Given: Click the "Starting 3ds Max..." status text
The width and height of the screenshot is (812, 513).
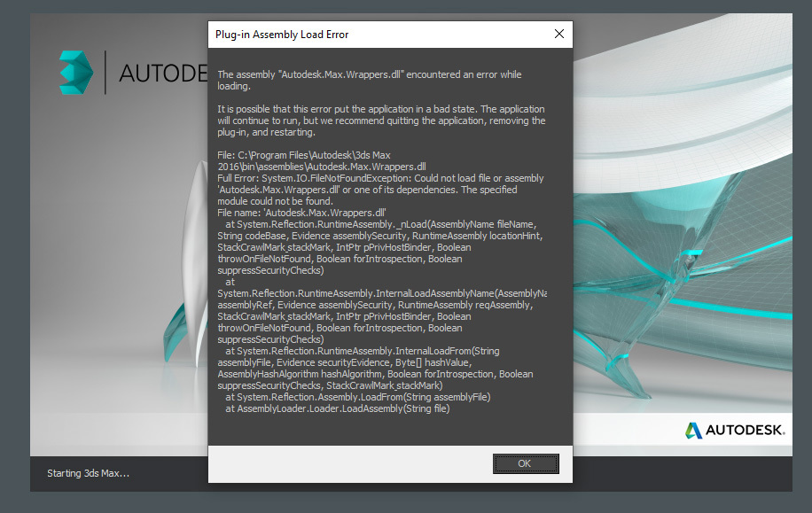Looking at the screenshot, I should [88, 473].
